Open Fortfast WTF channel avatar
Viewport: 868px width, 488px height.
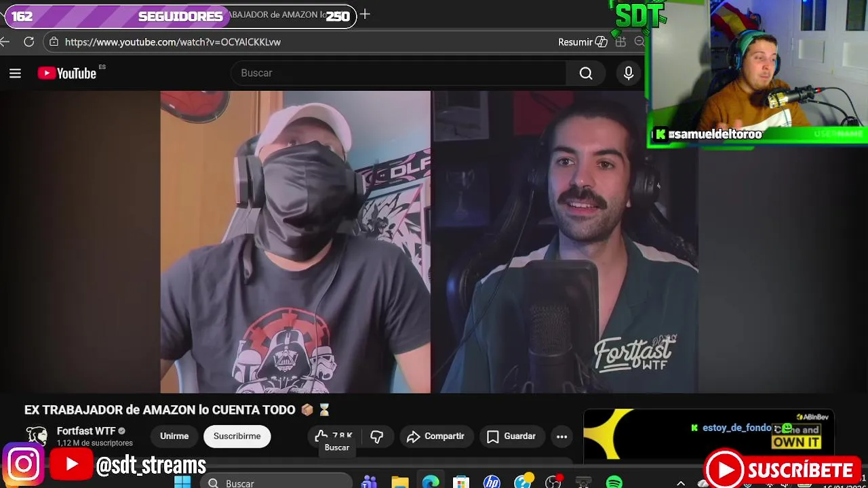pos(37,436)
